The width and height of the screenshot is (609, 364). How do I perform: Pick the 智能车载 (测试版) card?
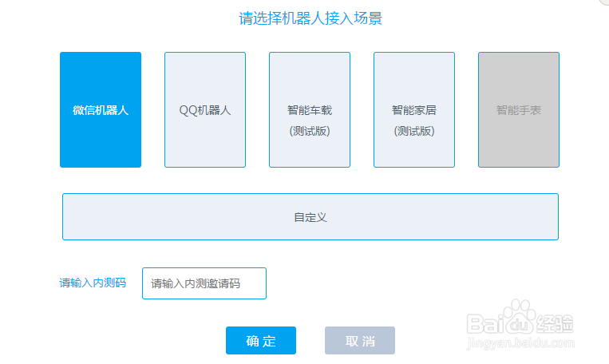[310, 110]
